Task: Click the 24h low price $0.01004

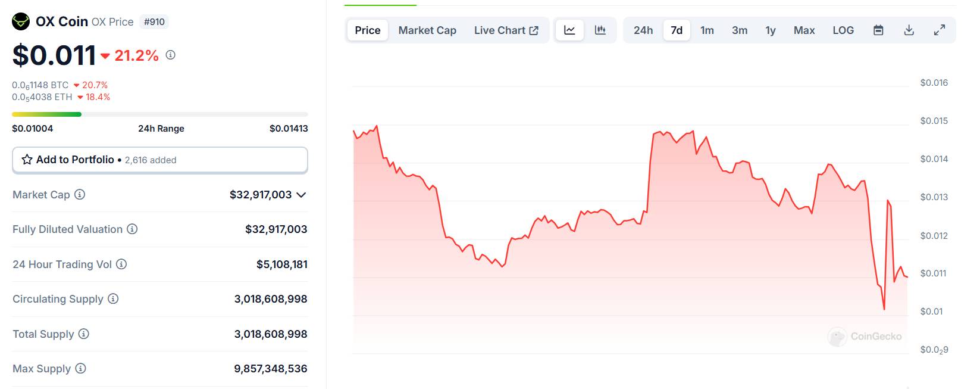Action: pyautogui.click(x=33, y=129)
